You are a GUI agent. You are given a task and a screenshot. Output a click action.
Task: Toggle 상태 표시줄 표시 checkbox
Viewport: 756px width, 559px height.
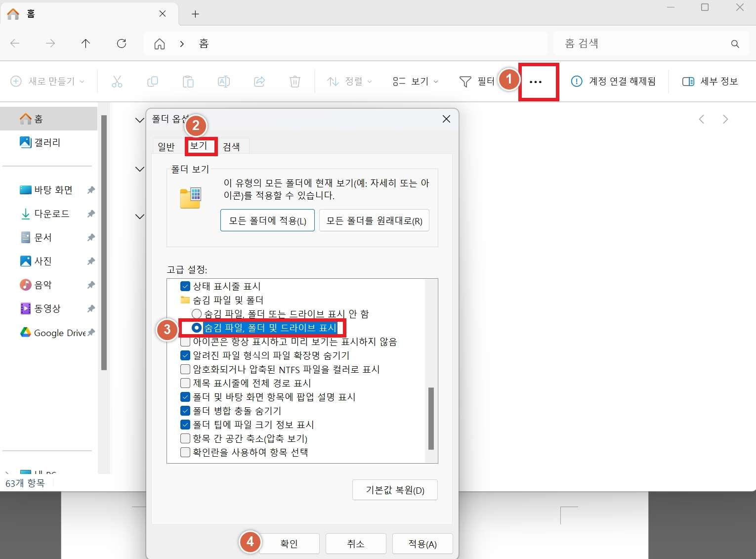click(185, 286)
